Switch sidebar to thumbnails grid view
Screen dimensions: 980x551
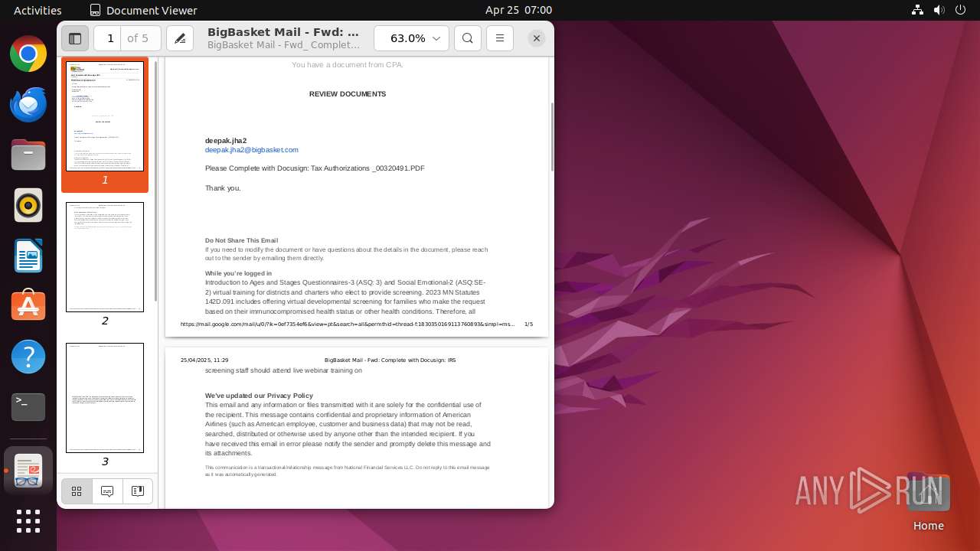[77, 491]
